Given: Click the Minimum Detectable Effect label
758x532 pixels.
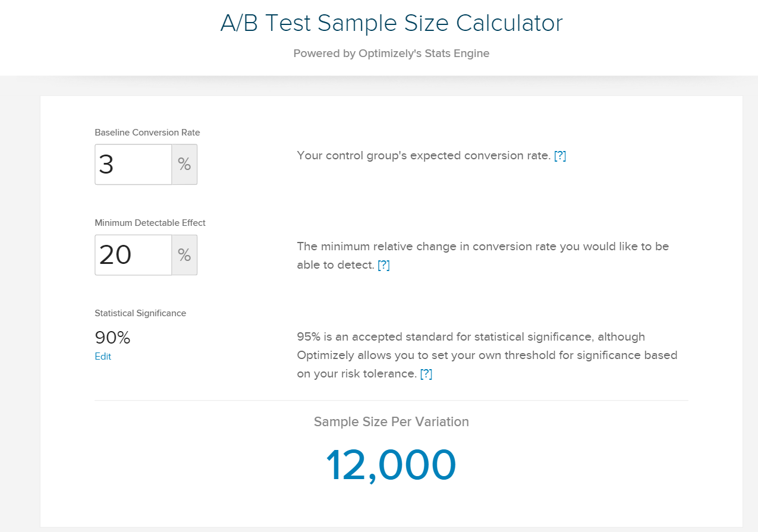Looking at the screenshot, I should tap(150, 223).
